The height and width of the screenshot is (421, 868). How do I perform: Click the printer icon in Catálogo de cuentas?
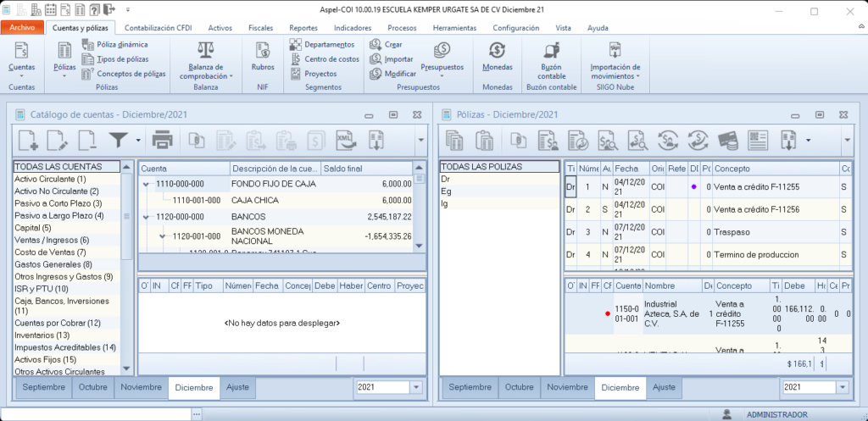163,140
